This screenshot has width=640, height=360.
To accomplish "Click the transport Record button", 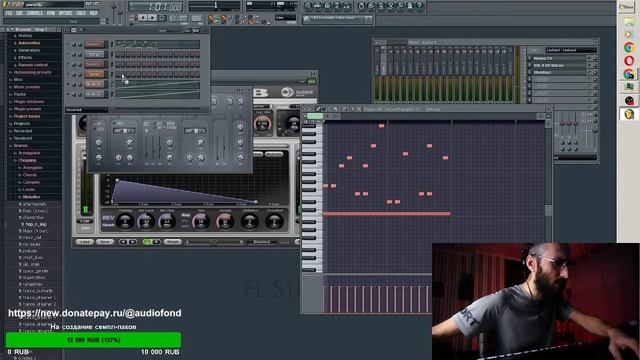I will pyautogui.click(x=162, y=18).
